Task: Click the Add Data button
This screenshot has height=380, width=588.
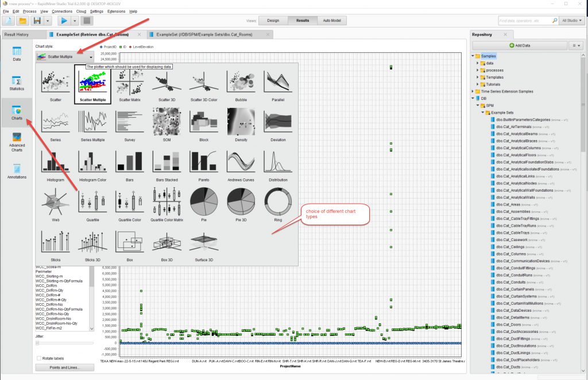Action: tap(519, 45)
